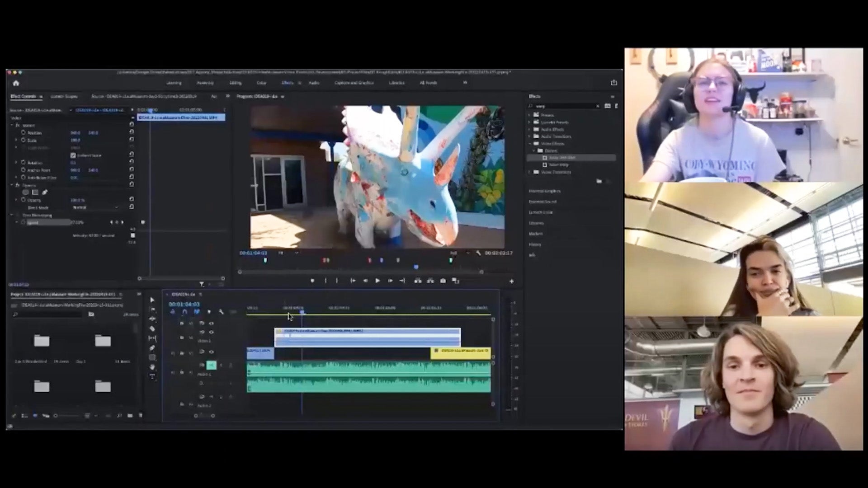The image size is (868, 488).
Task: Select the Slip tool
Action: 152,338
